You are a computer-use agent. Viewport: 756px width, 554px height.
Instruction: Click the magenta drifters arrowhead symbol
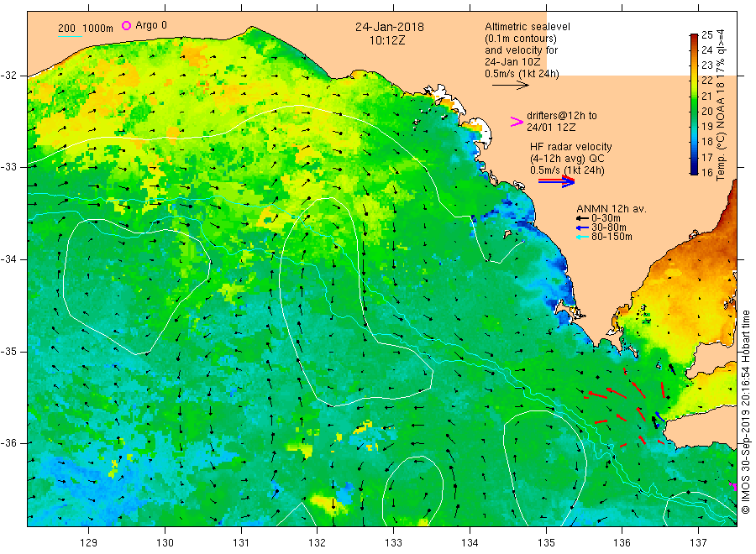517,122
